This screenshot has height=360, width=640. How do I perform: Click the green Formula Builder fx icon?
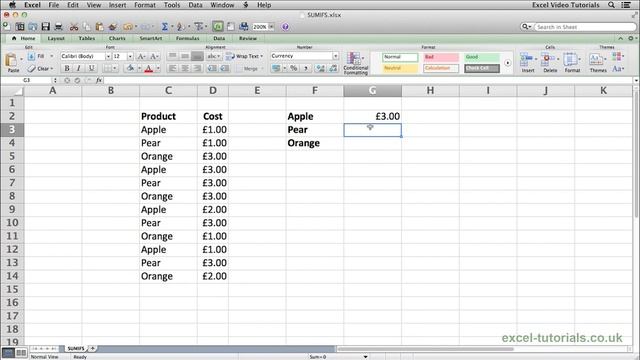pos(218,27)
